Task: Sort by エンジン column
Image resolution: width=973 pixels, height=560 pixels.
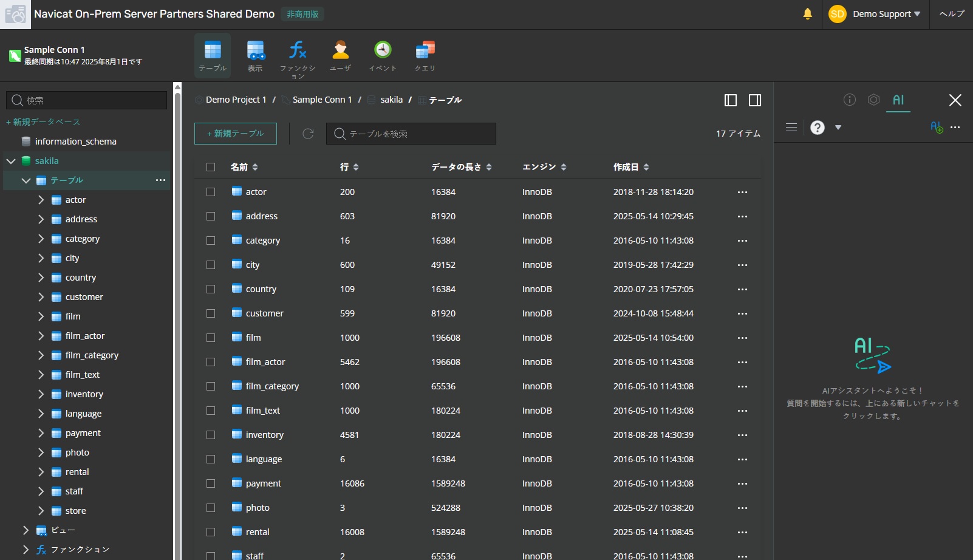Action: pos(545,167)
